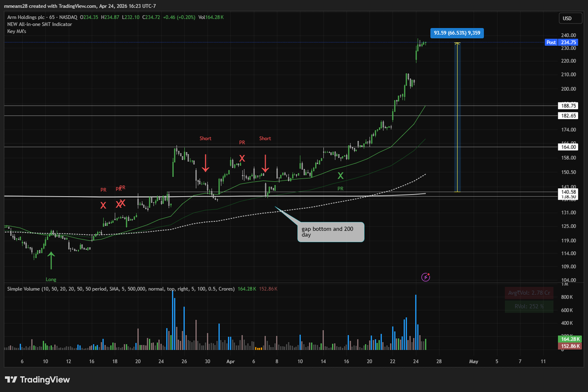Click the 220.00 price axis label
Screen dimensions: 588x392
(568, 61)
